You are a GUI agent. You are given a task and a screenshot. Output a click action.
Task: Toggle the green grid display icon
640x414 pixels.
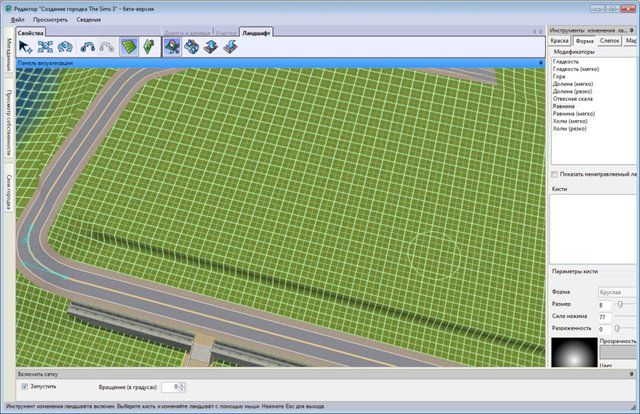[128, 46]
